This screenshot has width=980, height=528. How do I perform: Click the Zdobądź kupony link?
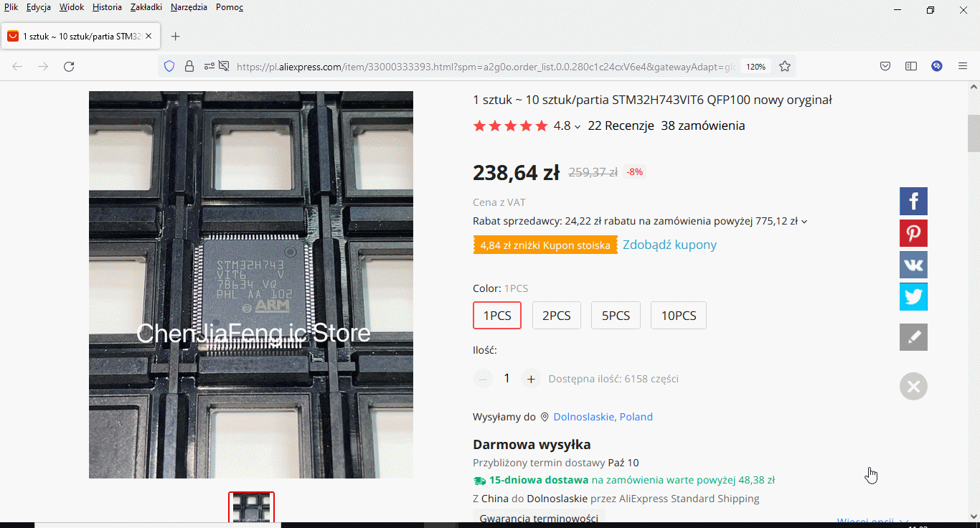pyautogui.click(x=669, y=245)
